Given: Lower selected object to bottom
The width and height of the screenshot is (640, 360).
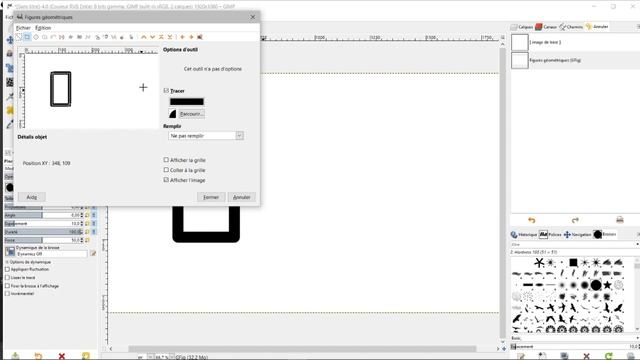Looking at the screenshot, I should click(170, 37).
